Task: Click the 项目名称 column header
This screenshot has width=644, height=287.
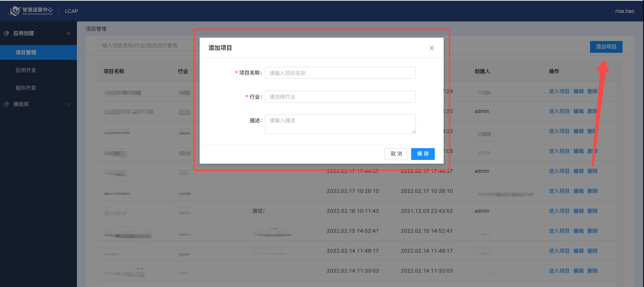Action: click(x=114, y=71)
